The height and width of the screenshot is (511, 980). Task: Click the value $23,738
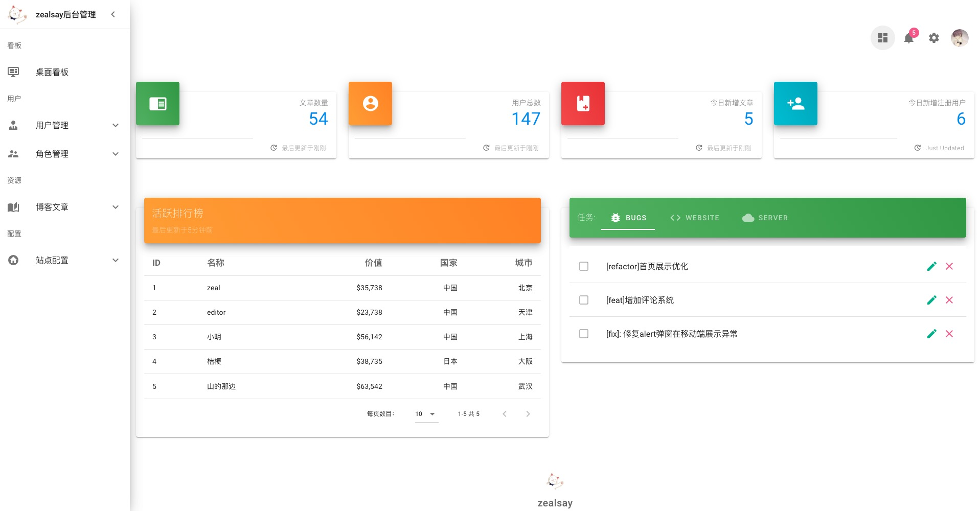point(370,312)
